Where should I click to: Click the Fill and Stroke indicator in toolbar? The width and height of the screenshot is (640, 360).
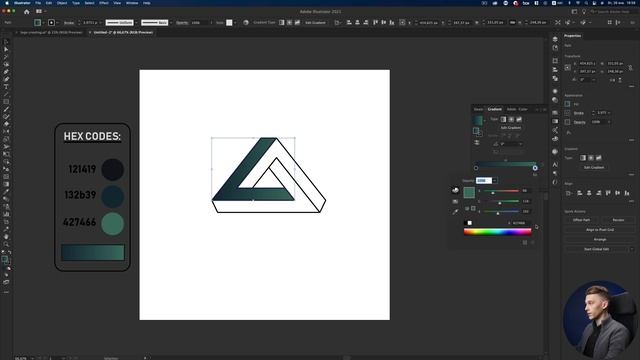click(6, 260)
